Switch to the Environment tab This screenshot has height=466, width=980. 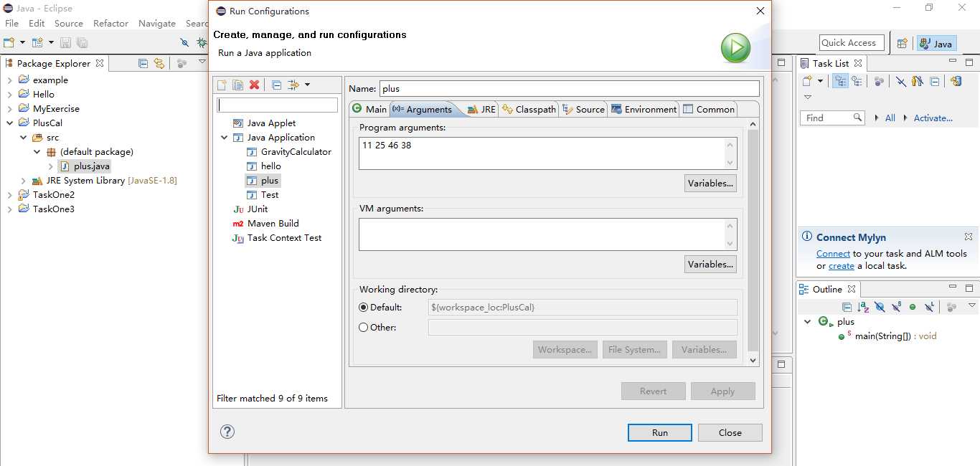click(644, 109)
